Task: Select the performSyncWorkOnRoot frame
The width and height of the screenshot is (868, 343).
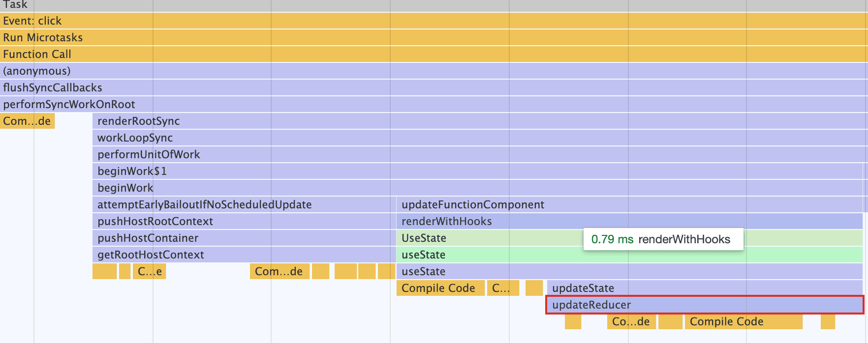Action: (433, 104)
